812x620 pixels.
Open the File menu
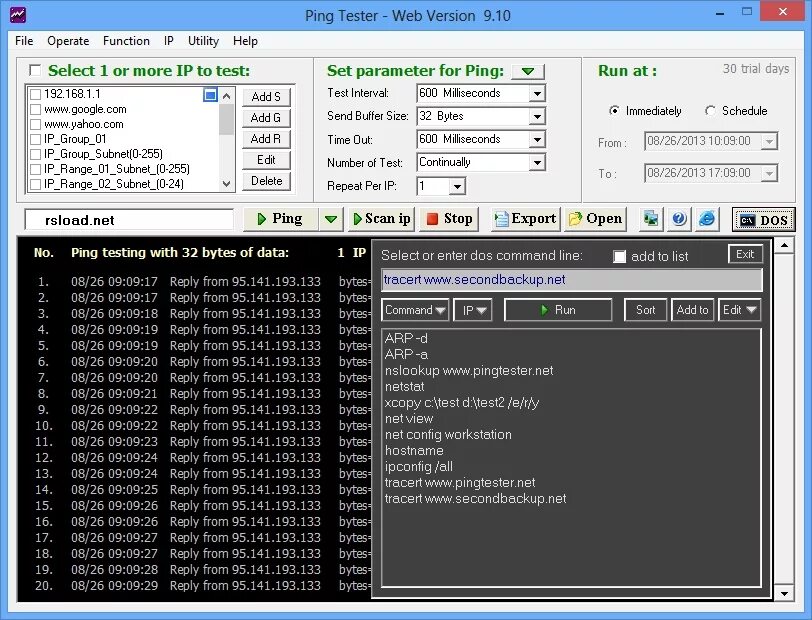click(24, 41)
